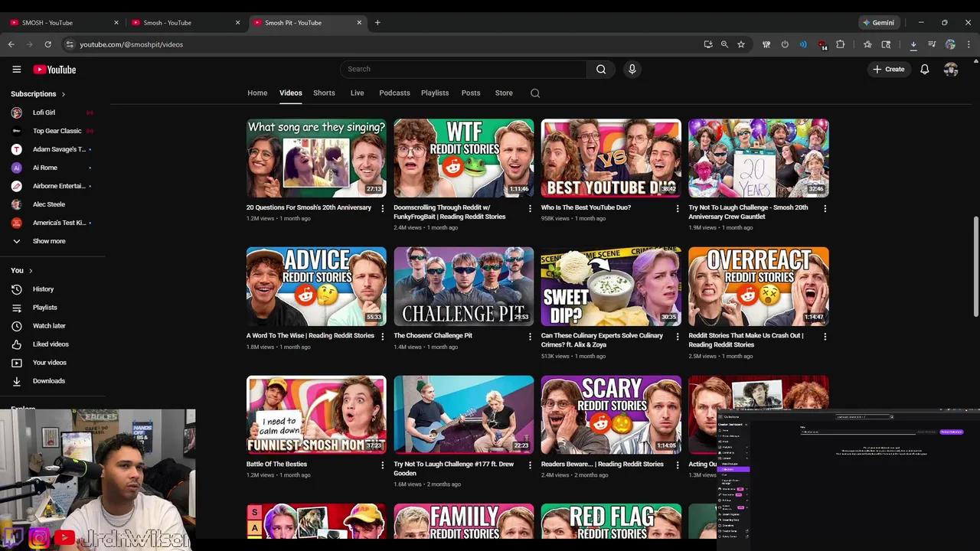Open Lofi Girl subscription
The width and height of the screenshot is (980, 551).
click(x=53, y=112)
